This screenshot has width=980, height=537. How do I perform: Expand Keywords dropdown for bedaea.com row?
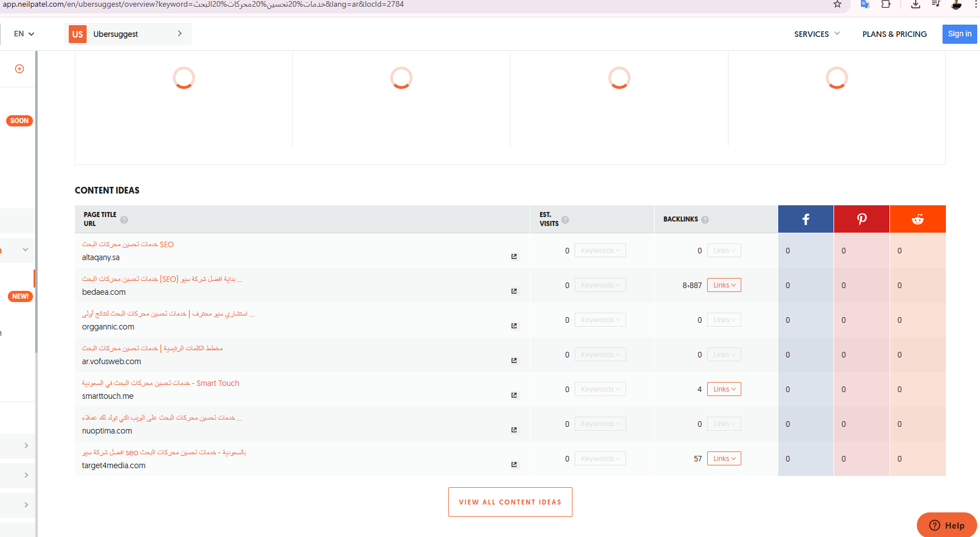pos(600,285)
